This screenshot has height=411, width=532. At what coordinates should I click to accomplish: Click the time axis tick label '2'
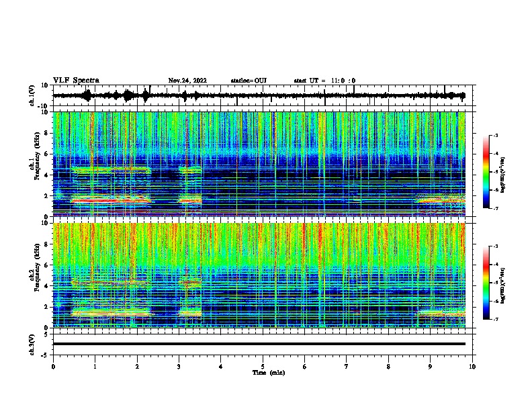[137, 366]
